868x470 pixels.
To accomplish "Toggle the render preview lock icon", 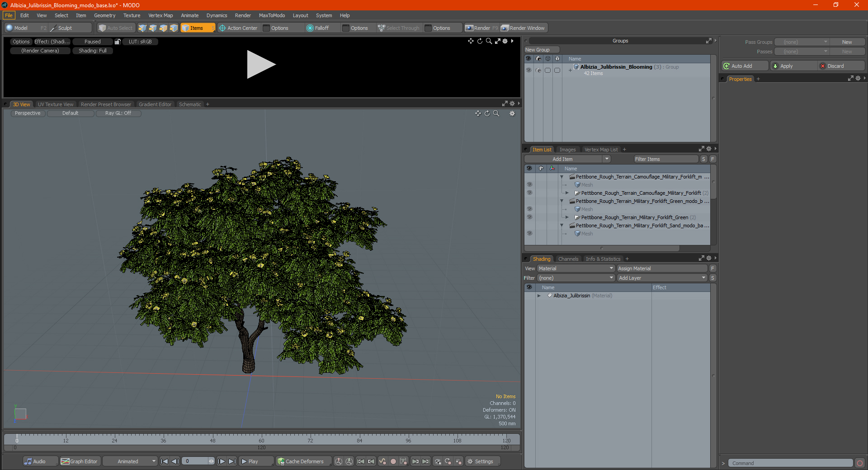I will coord(118,42).
